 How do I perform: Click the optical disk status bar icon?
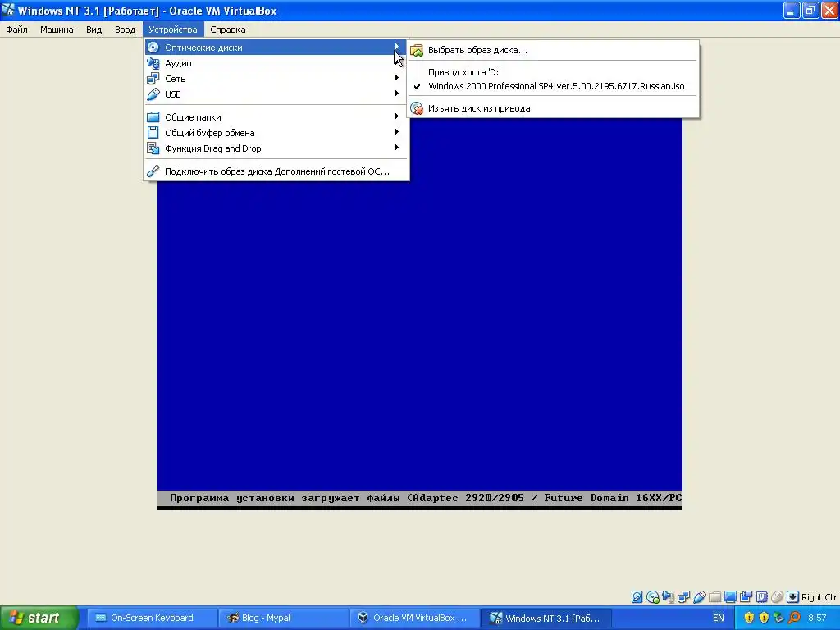point(652,597)
